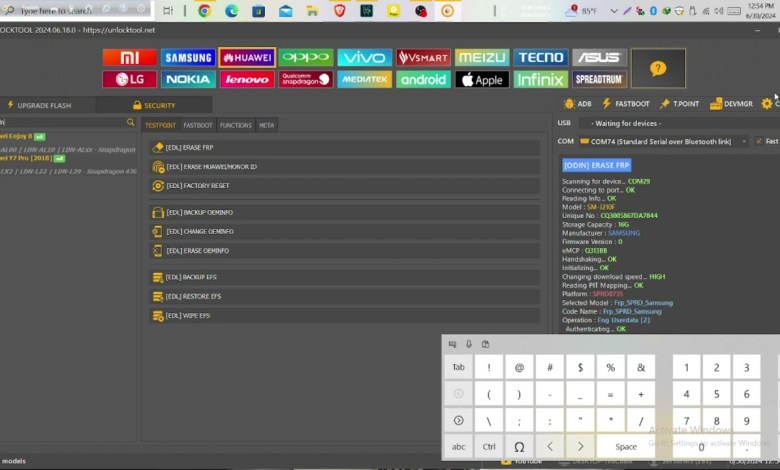Select the MediaTek brand logo

point(364,79)
